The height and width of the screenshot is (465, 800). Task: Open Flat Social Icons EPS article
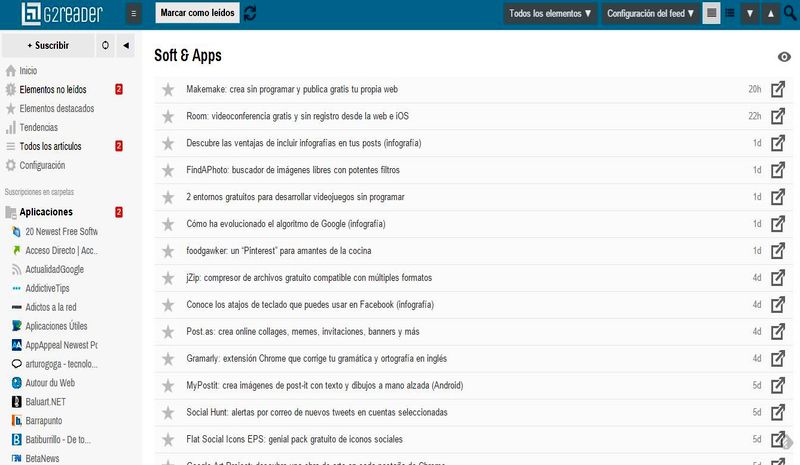pos(294,439)
